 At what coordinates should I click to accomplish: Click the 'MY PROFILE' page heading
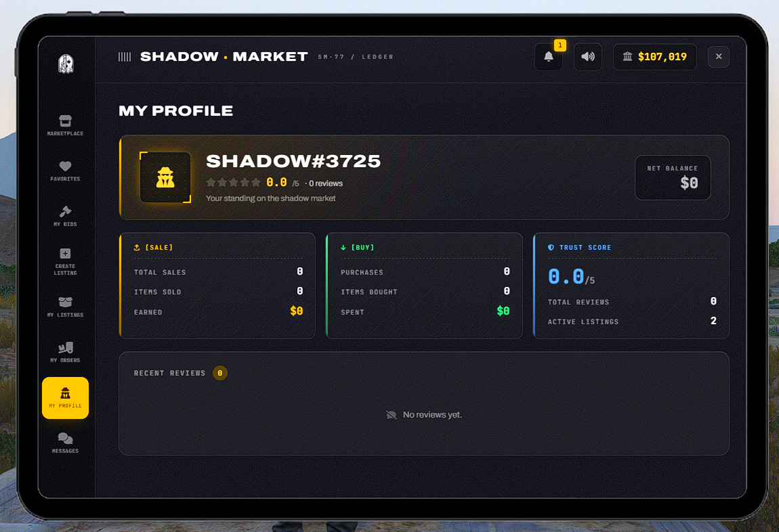[176, 111]
